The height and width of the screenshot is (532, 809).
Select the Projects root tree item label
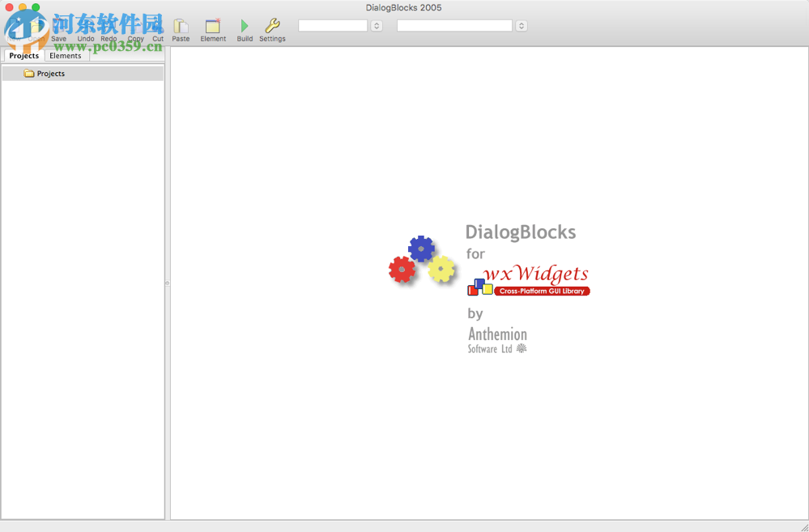tap(51, 74)
